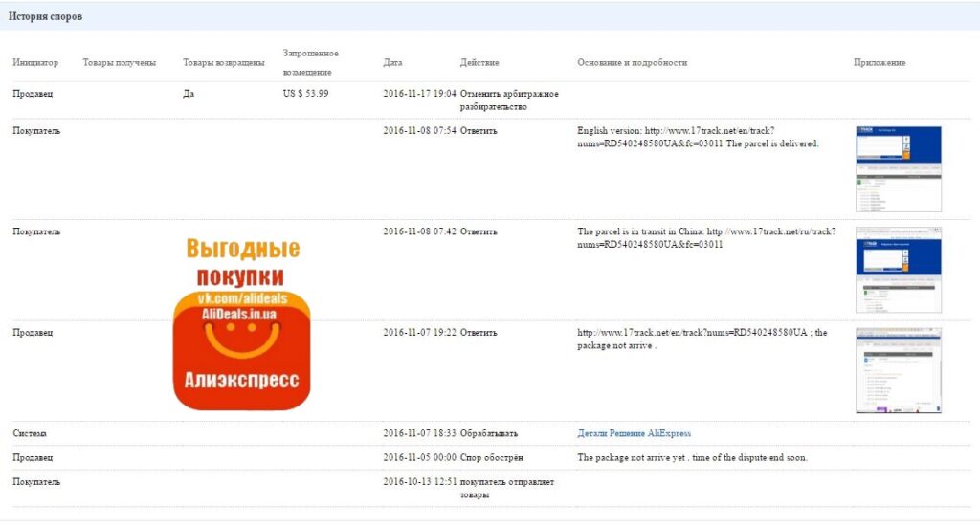This screenshot has width=980, height=527.
Task: Click the 'Действие' column header
Action: [x=479, y=62]
